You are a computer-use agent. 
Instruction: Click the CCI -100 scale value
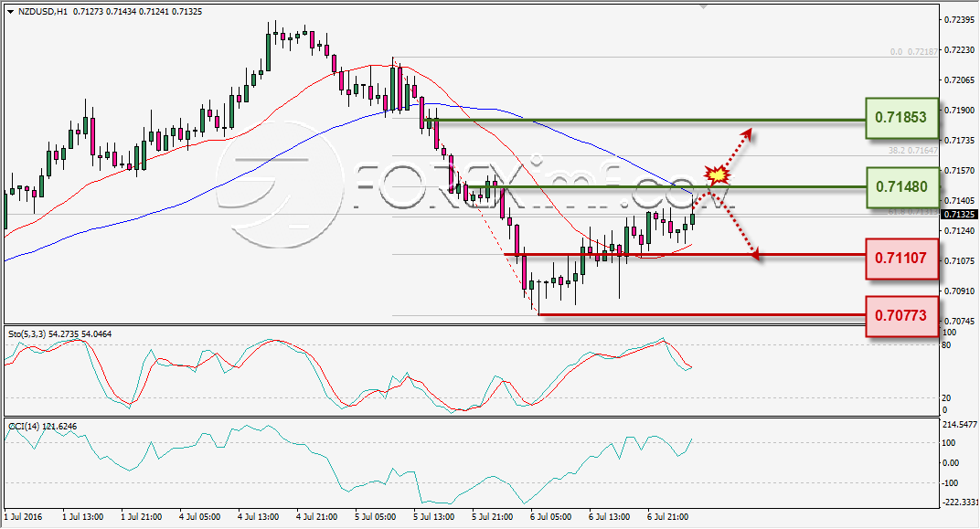click(x=950, y=482)
